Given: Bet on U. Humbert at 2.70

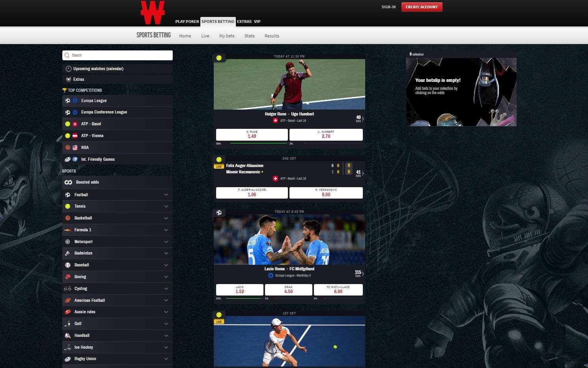Looking at the screenshot, I should point(326,134).
